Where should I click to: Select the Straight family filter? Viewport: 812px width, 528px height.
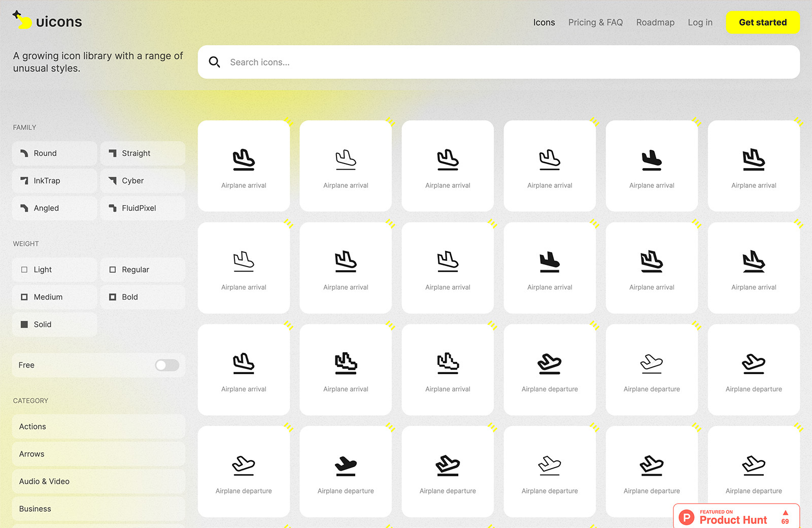143,153
